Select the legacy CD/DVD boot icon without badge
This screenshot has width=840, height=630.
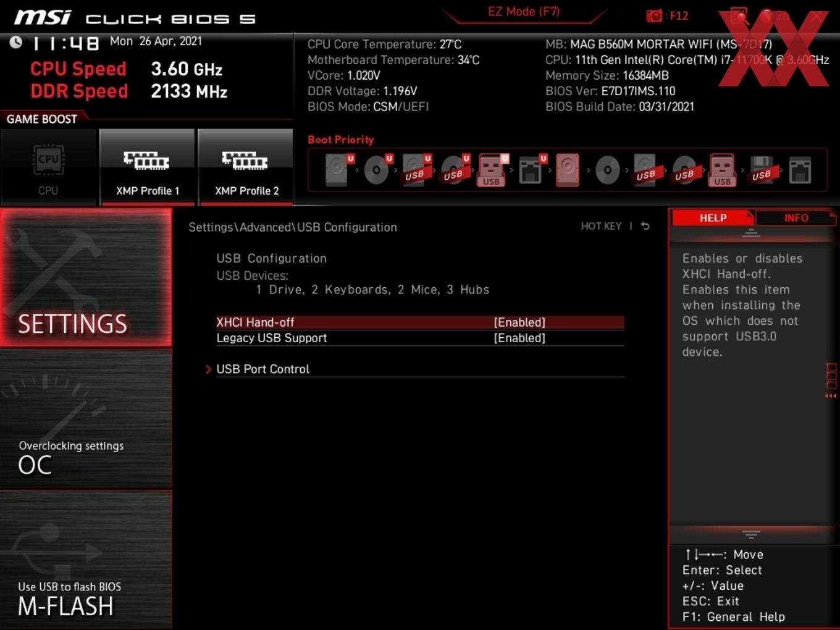[607, 170]
